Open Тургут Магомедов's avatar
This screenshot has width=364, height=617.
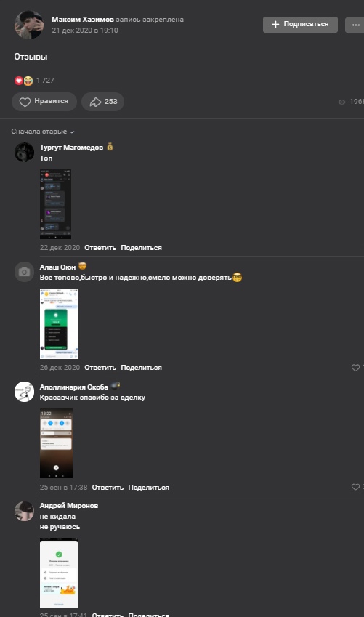(25, 153)
